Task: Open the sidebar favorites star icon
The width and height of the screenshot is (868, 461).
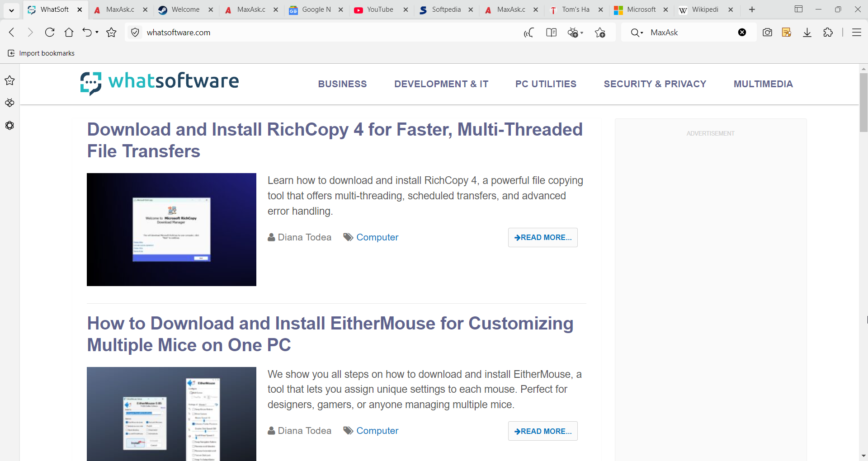Action: coord(9,80)
